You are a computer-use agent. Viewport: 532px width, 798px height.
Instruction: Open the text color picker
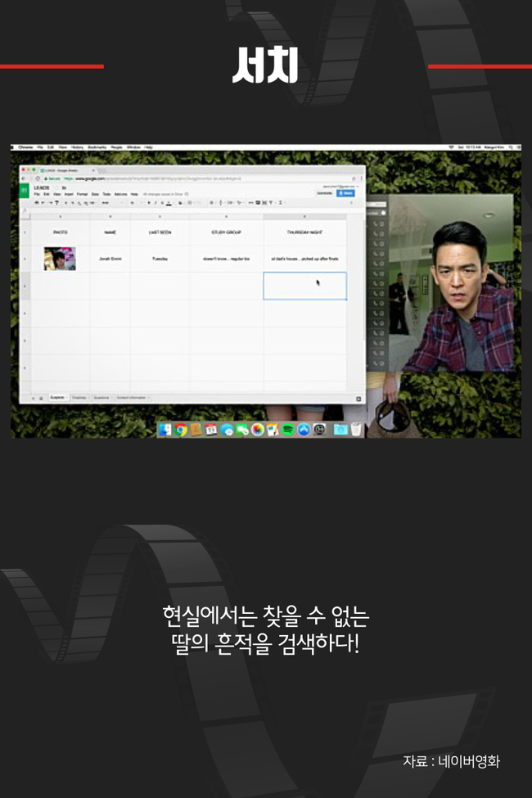(x=169, y=202)
